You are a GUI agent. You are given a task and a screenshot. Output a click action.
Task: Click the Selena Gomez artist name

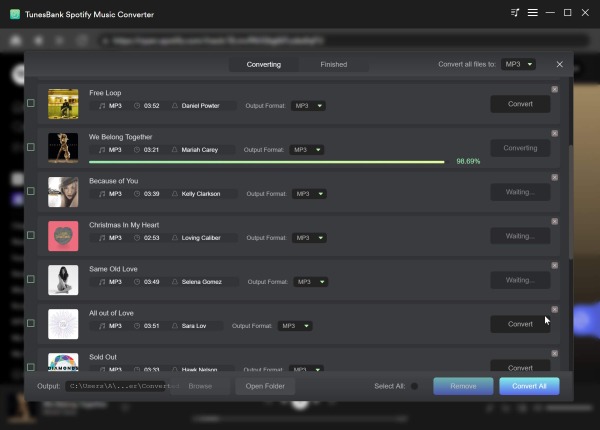tap(202, 282)
